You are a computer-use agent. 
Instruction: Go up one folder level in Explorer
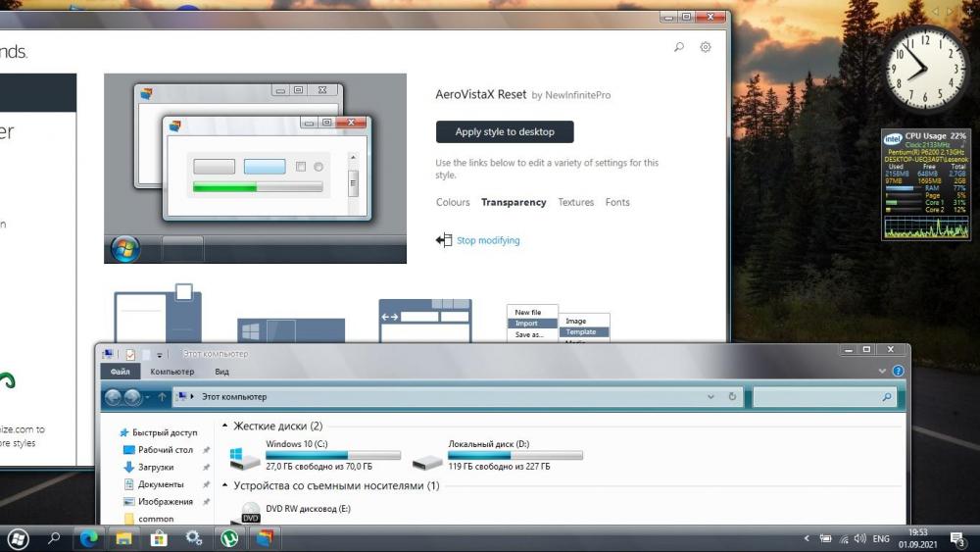(163, 397)
